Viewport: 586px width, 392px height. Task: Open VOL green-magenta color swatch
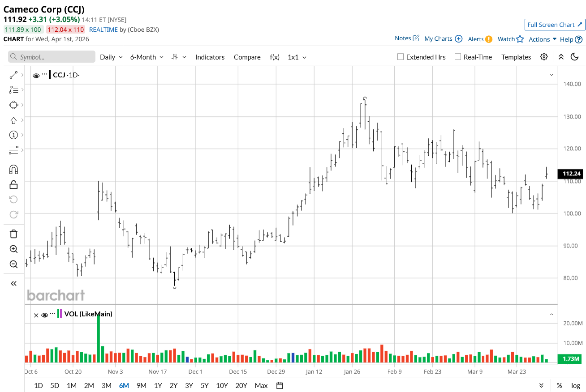(x=60, y=314)
